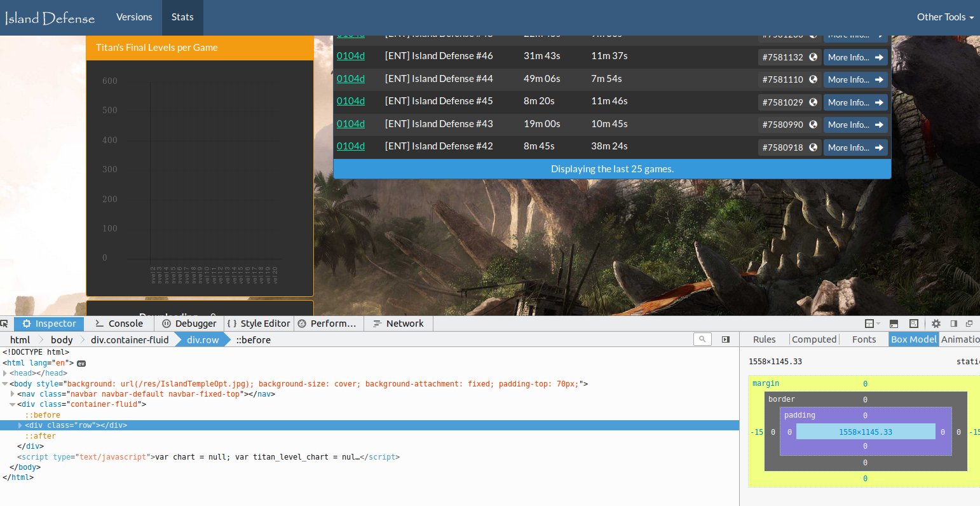Image resolution: width=980 pixels, height=506 pixels.
Task: Select the script text/javascript node
Action: 208,457
